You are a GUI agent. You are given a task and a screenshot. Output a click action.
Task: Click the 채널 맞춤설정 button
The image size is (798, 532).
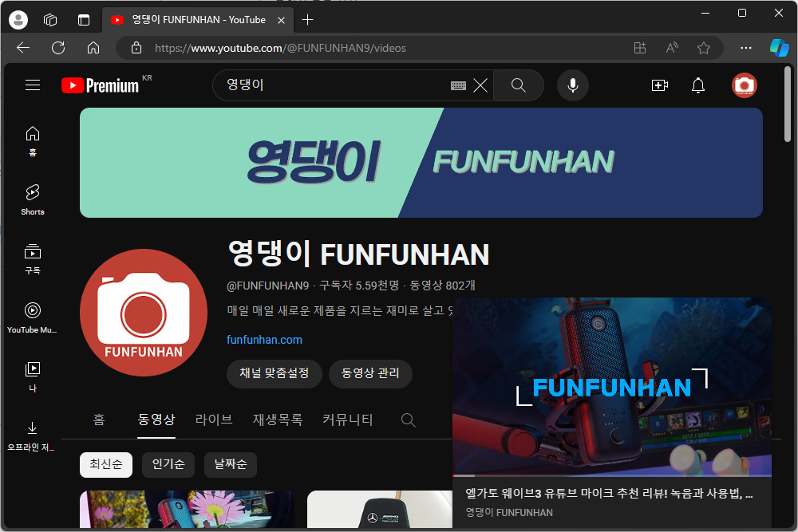[x=275, y=374]
